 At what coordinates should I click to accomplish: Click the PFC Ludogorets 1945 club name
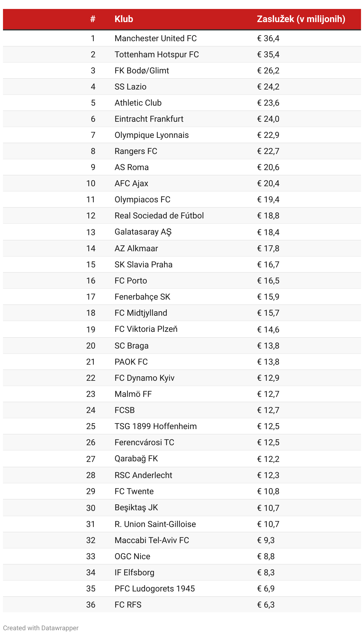coord(155,588)
